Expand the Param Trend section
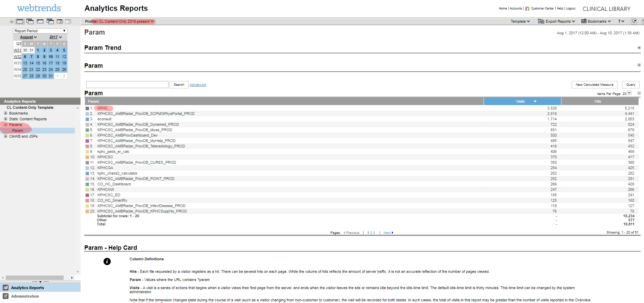This screenshot has width=644, height=303. click(x=639, y=48)
